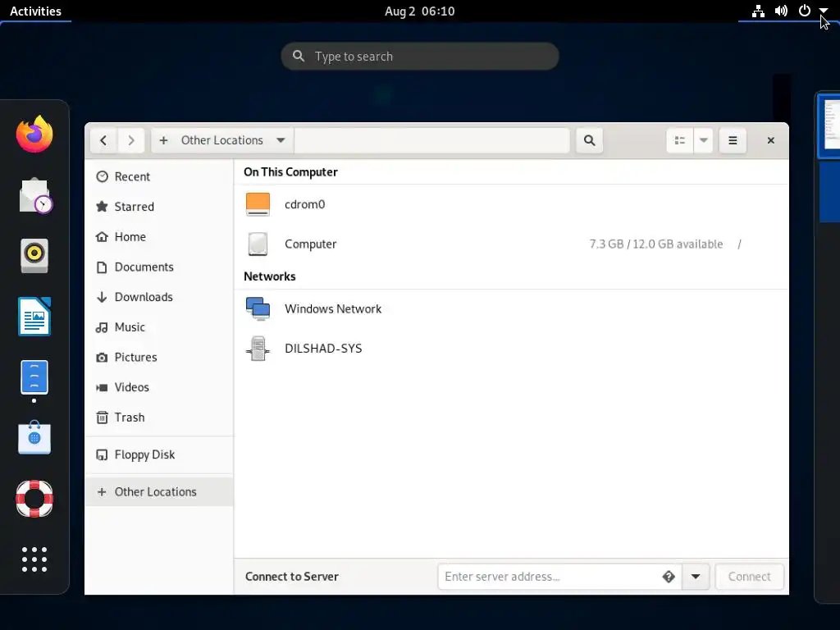This screenshot has width=840, height=630.
Task: Click the volume icon in top bar
Action: 781,11
